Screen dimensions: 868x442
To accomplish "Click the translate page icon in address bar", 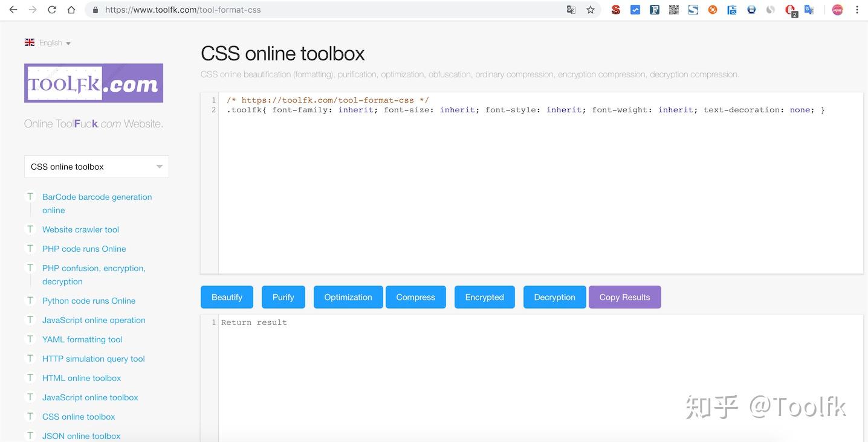I will (x=571, y=10).
